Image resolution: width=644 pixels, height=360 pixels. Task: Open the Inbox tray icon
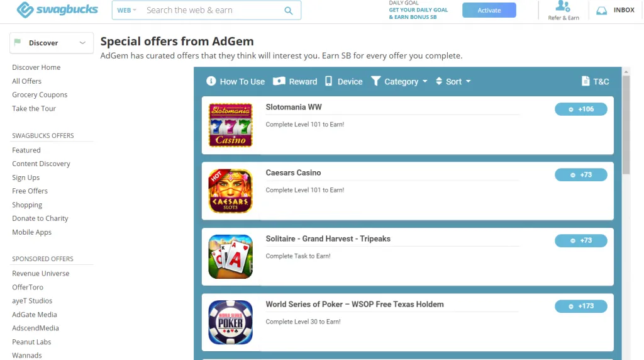(602, 11)
